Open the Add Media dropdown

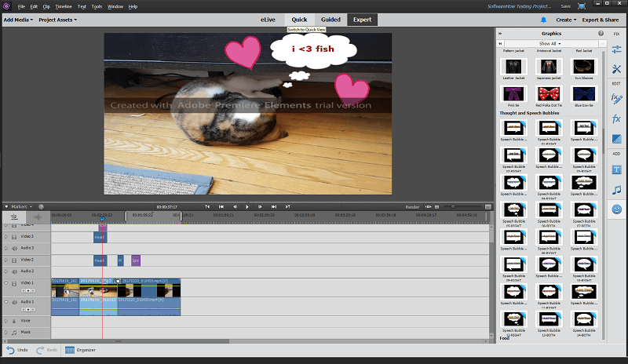(x=18, y=20)
